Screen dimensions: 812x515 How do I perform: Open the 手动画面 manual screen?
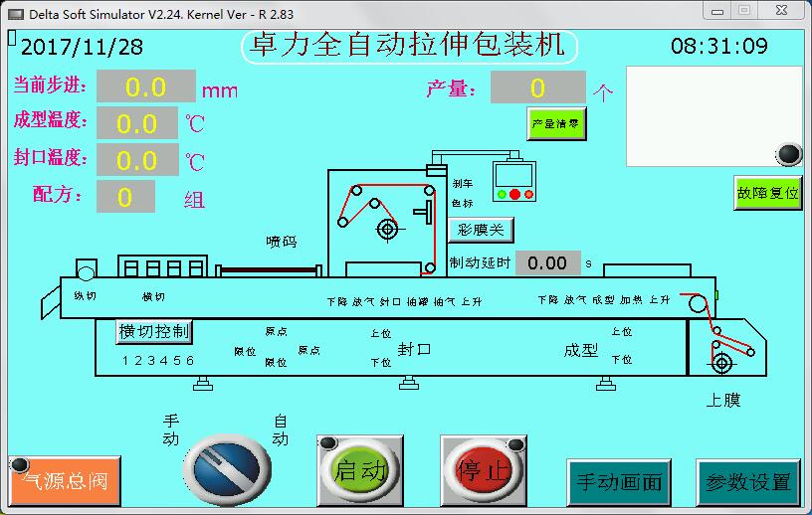tap(619, 482)
